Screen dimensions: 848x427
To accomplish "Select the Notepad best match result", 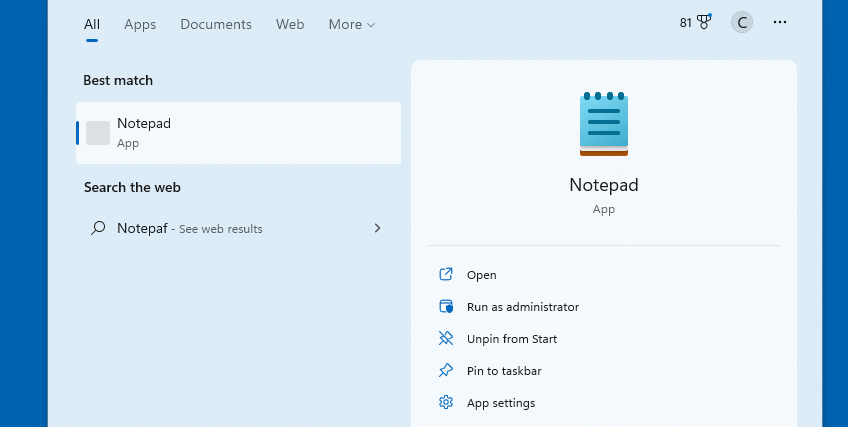I will (238, 133).
